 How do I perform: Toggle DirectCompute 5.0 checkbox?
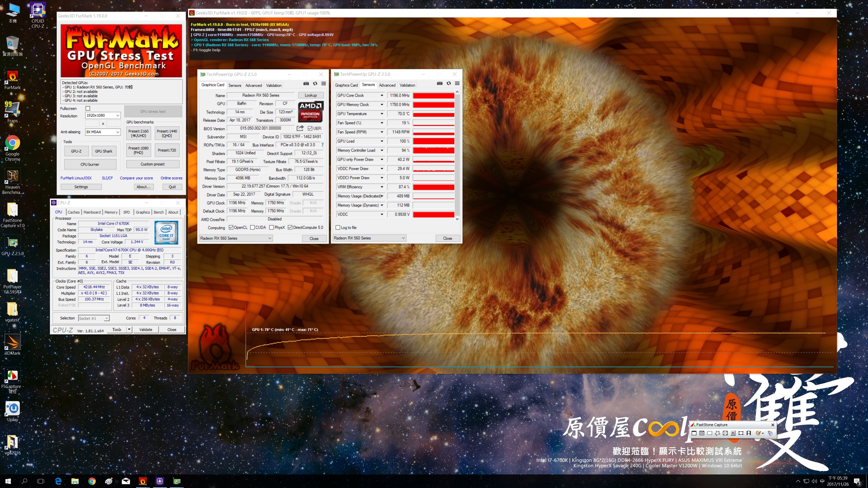290,227
